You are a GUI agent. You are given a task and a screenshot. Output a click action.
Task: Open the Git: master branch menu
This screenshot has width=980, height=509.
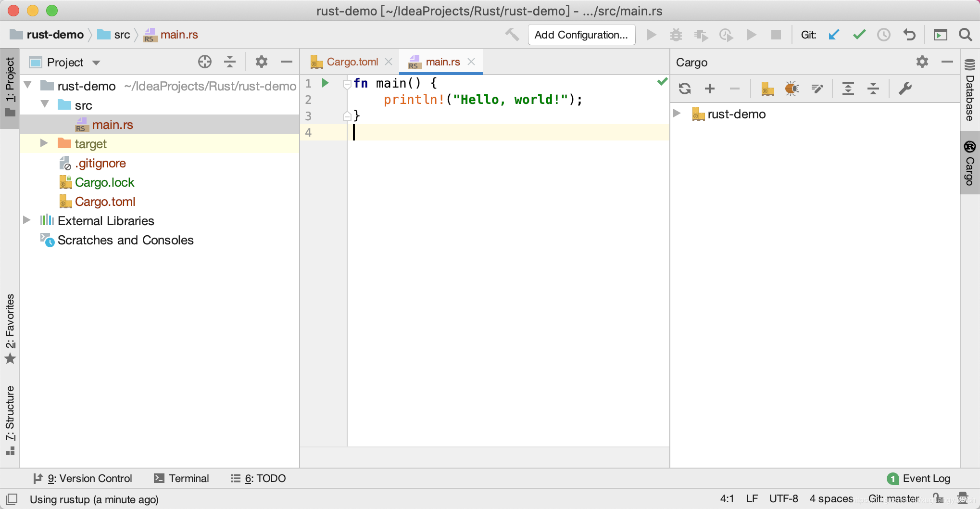893,499
